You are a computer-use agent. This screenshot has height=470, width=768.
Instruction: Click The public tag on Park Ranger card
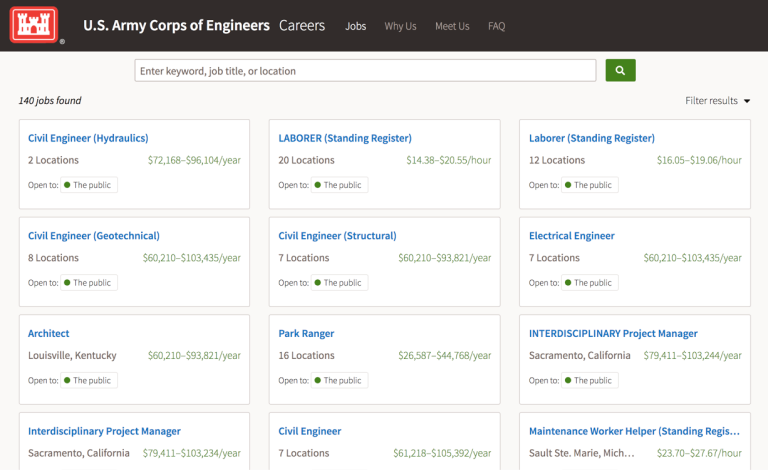pyautogui.click(x=339, y=380)
